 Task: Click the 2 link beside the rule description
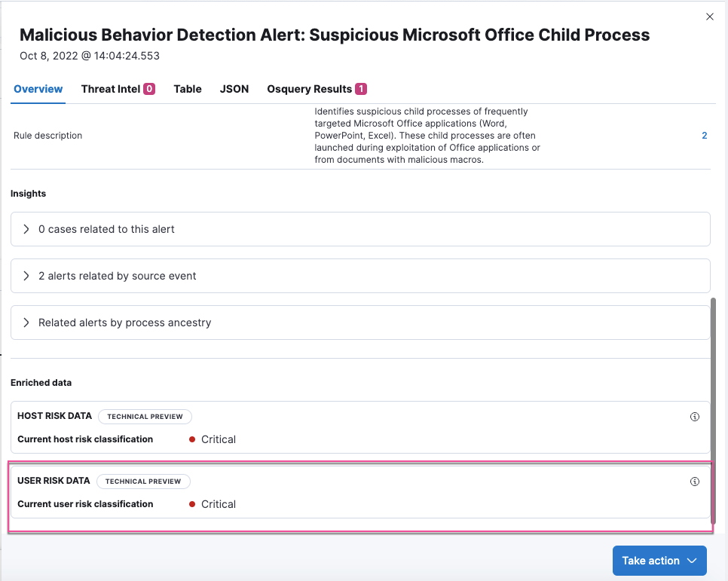[x=704, y=135]
